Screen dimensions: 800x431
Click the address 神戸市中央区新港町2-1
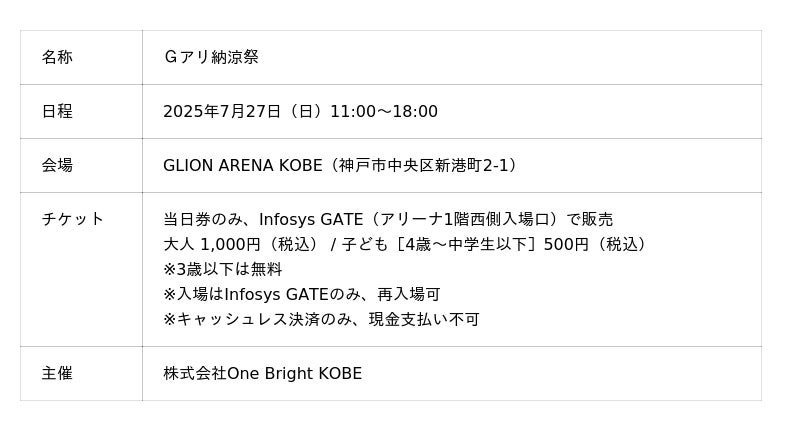(423, 165)
